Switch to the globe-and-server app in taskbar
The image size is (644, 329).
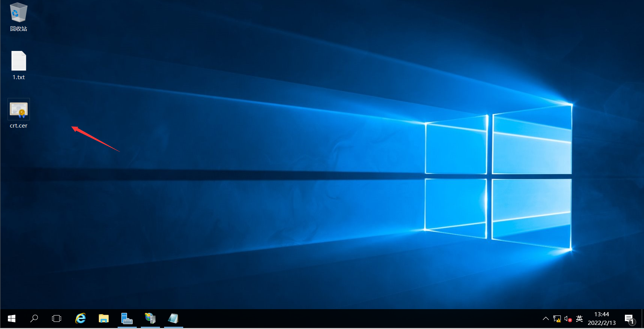[x=150, y=318]
